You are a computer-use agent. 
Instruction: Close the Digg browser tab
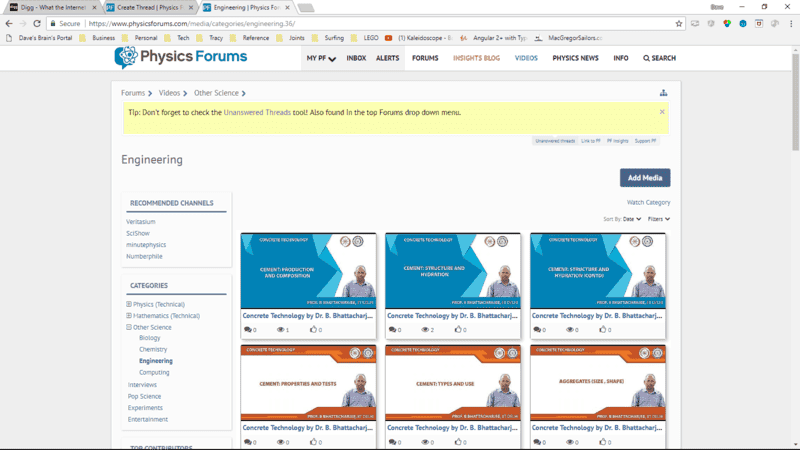[94, 8]
